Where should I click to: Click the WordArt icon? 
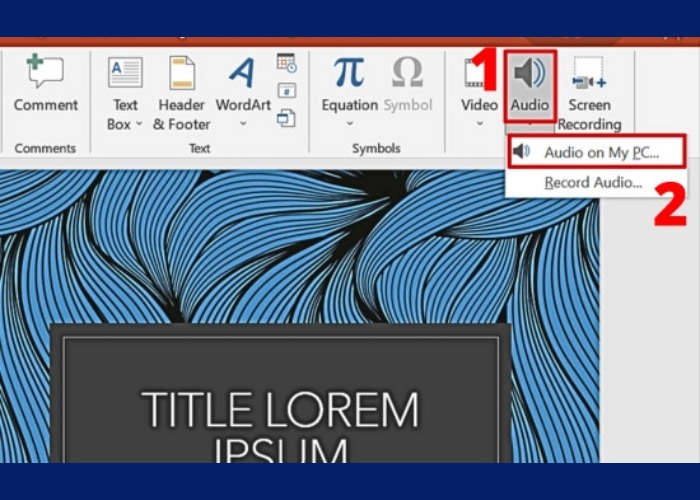tap(242, 72)
